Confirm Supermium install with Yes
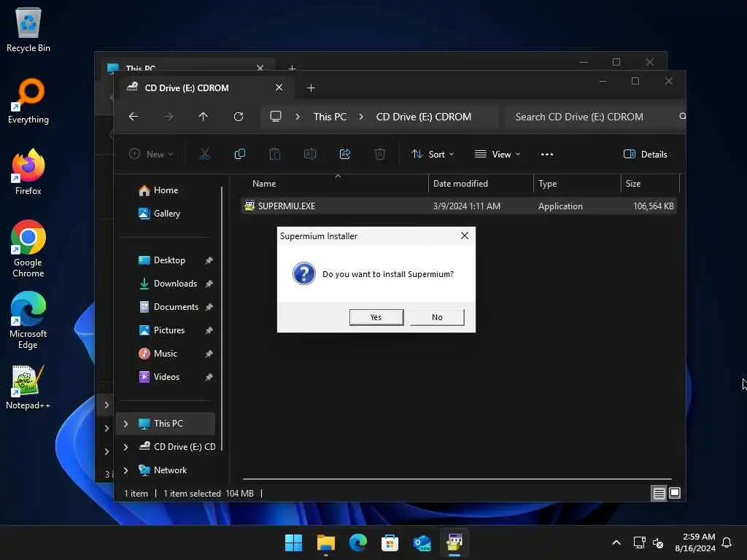The image size is (747, 560). (376, 317)
